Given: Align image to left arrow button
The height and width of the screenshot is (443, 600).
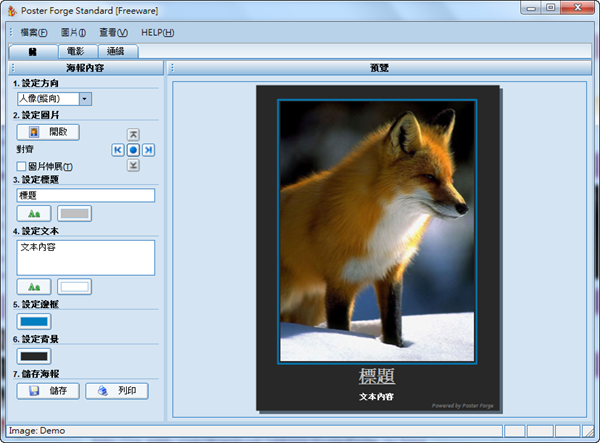Looking at the screenshot, I should click(x=117, y=150).
